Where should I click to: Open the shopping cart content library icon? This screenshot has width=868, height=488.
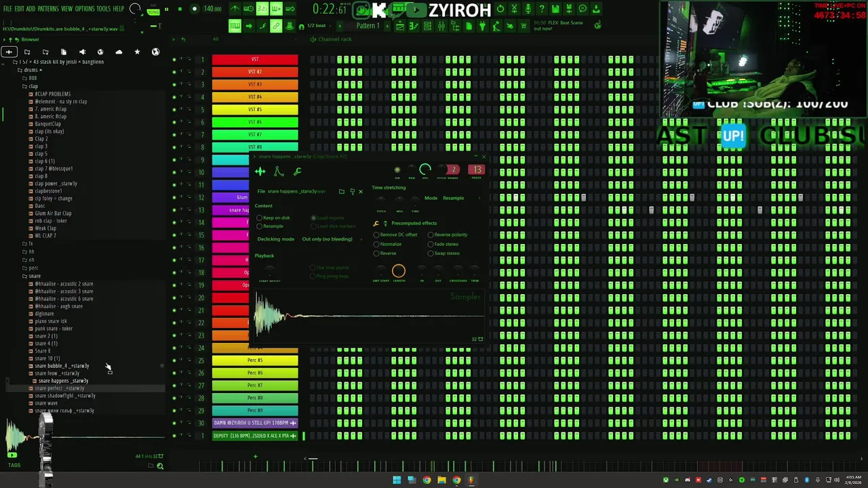(524, 26)
